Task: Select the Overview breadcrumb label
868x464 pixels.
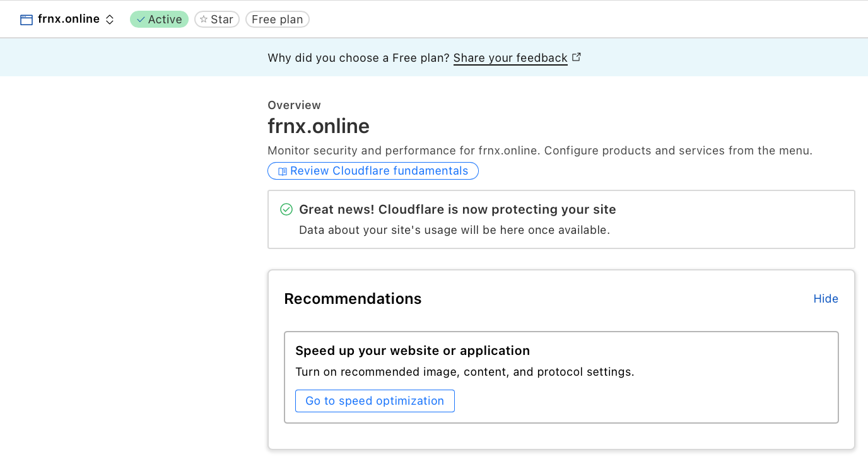Action: click(x=294, y=105)
